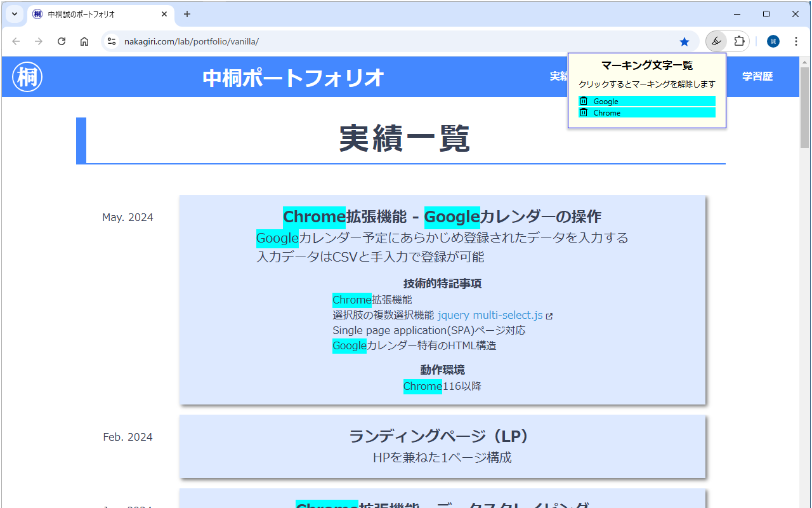Go forward in browser history

point(39,41)
